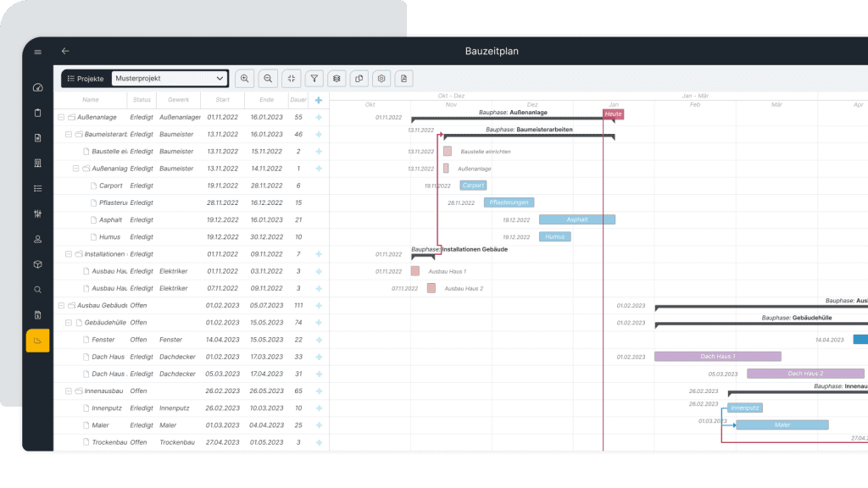Click the export/copy icon on the toolbar
Viewport: 868px width, 488px height.
tap(359, 78)
